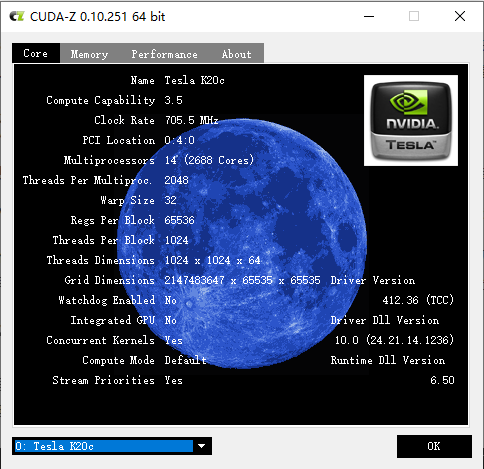Click the Regs Per Block value 65536

[179, 220]
